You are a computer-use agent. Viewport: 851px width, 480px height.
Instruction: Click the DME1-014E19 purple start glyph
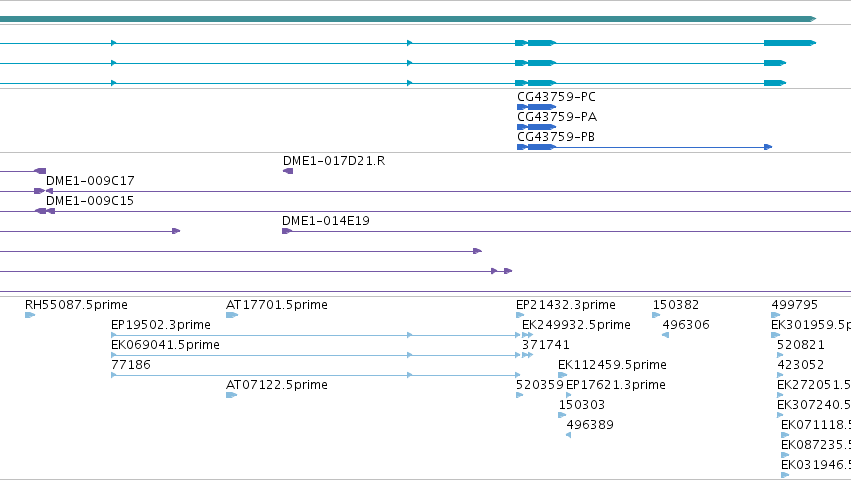pos(287,231)
